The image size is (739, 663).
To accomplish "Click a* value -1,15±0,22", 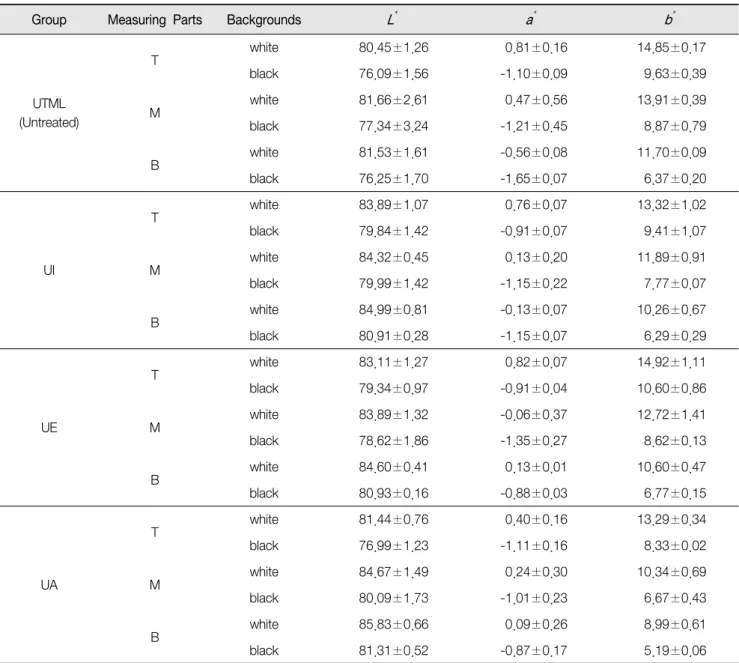I will click(534, 284).
